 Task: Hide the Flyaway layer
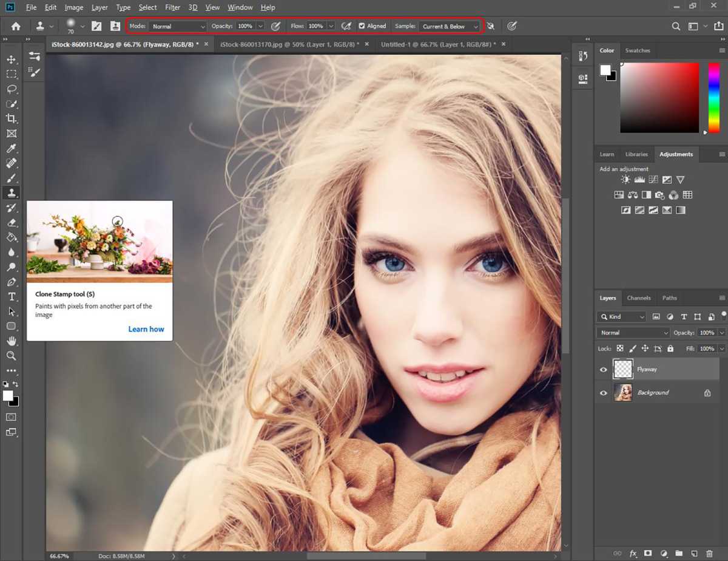pos(603,369)
